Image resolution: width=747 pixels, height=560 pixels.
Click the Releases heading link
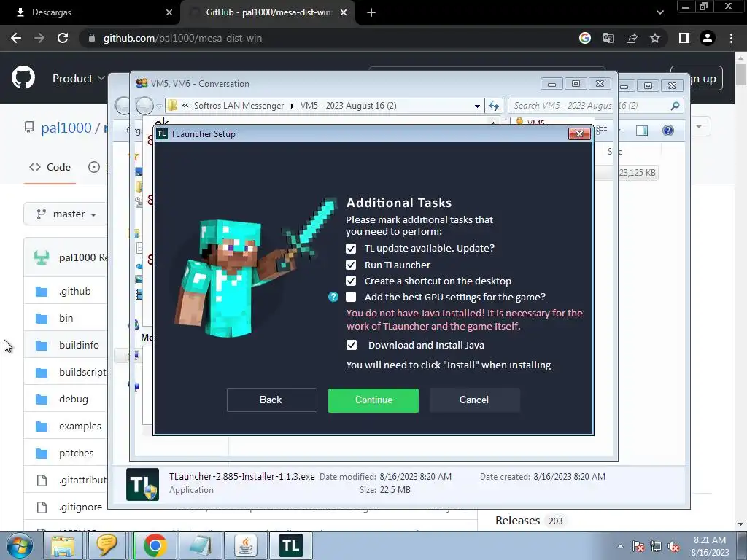pos(517,521)
